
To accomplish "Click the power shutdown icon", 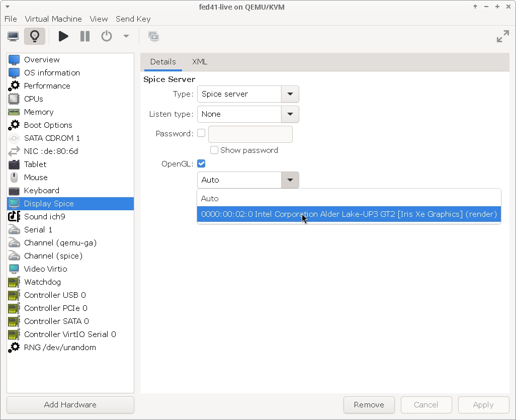I will [x=106, y=36].
